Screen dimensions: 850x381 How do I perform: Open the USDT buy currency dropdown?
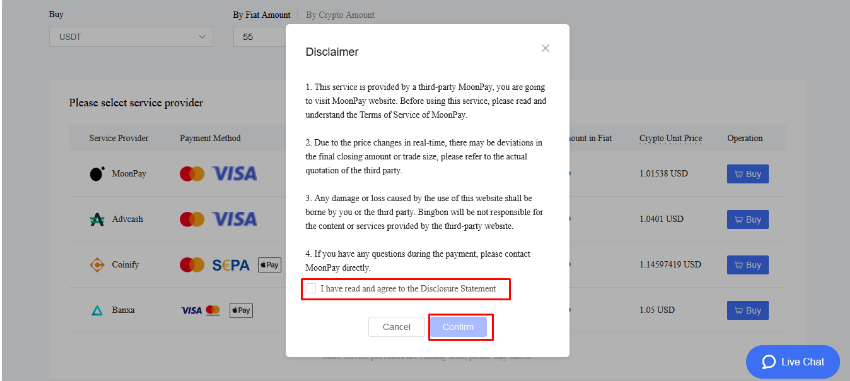(x=131, y=37)
